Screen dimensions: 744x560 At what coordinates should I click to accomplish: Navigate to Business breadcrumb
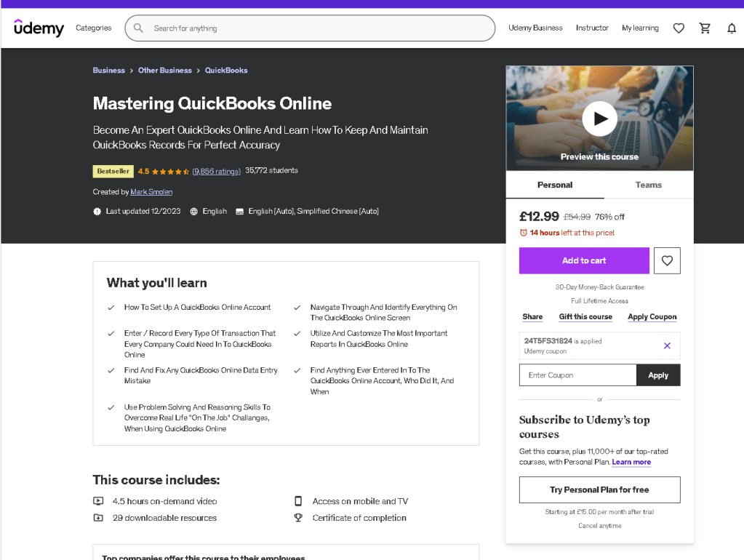point(108,71)
